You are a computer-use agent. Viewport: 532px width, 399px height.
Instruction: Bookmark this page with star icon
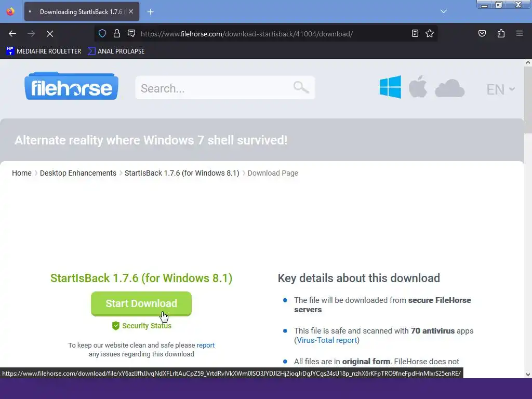tap(430, 33)
